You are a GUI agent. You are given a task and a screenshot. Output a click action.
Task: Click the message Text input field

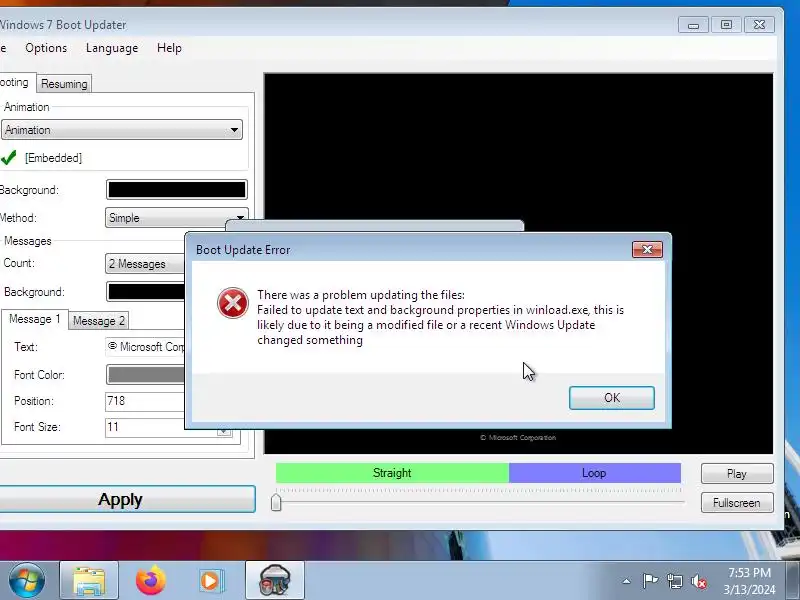pyautogui.click(x=145, y=347)
